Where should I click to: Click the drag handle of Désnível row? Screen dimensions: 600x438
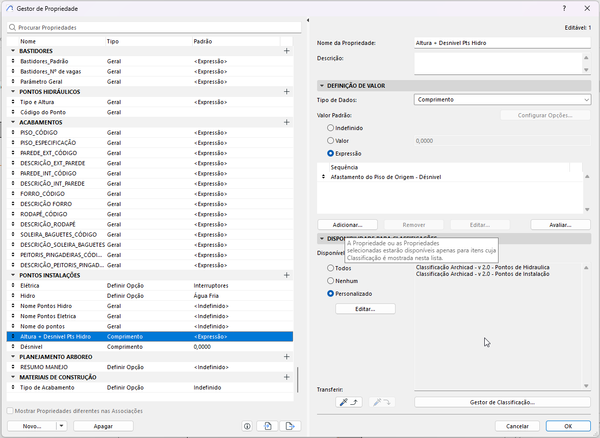(x=13, y=347)
